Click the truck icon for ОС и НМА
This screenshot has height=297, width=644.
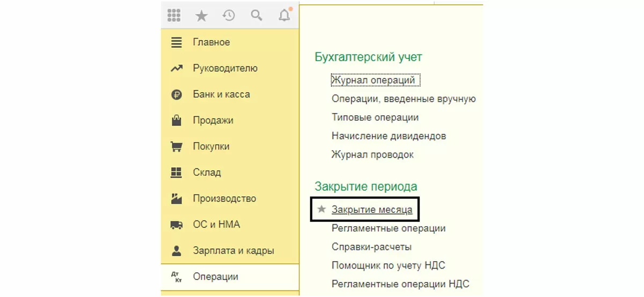click(x=177, y=225)
